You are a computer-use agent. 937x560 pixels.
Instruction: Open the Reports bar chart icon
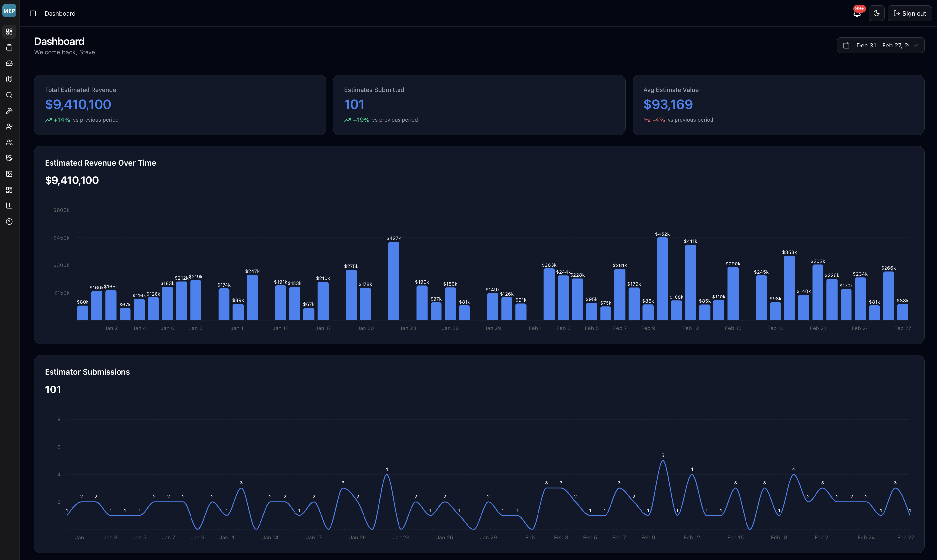[x=9, y=205]
